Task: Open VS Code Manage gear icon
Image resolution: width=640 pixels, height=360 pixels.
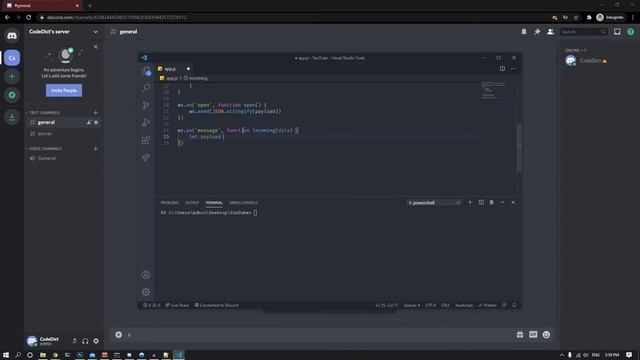Action: (146, 292)
